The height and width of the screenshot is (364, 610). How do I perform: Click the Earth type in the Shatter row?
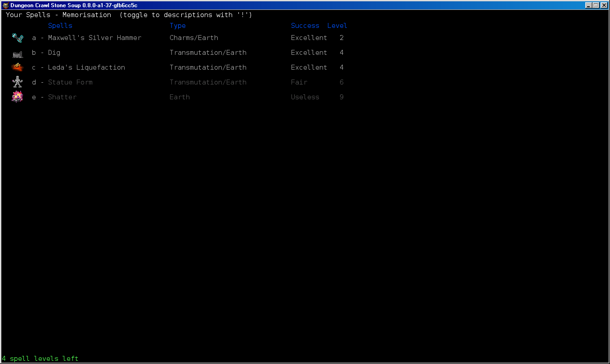(179, 97)
